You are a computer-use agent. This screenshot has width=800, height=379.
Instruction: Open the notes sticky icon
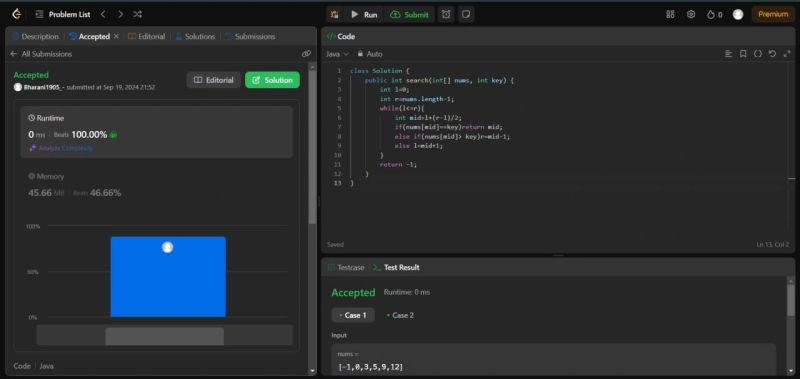tap(465, 14)
